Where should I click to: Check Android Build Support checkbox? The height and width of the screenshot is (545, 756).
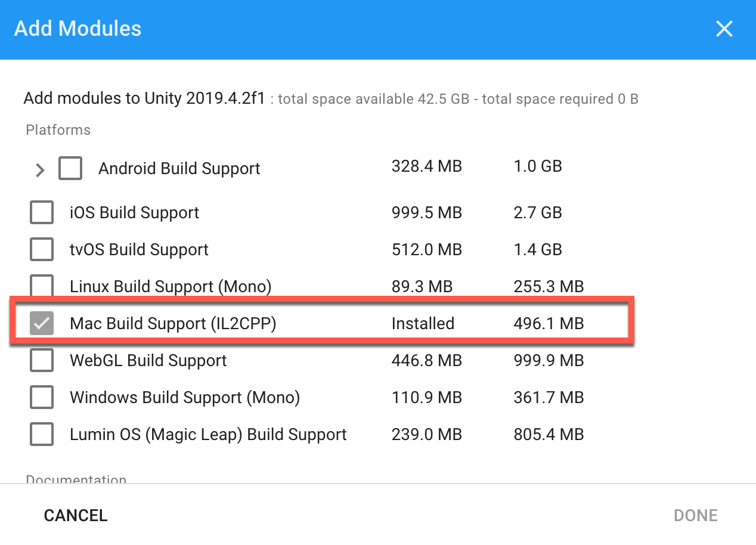click(70, 169)
